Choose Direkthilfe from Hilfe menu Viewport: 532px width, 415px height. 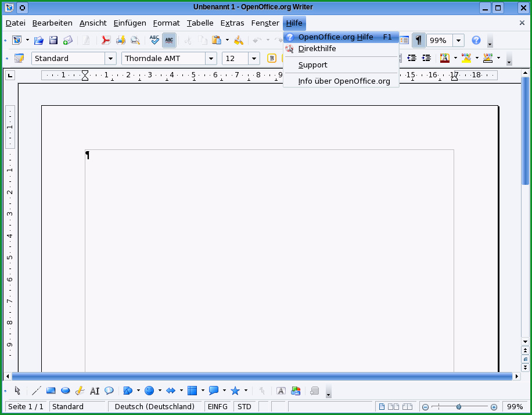point(341,49)
